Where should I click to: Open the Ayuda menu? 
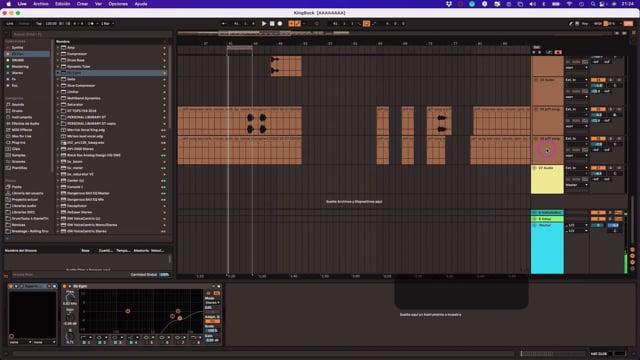pos(141,4)
